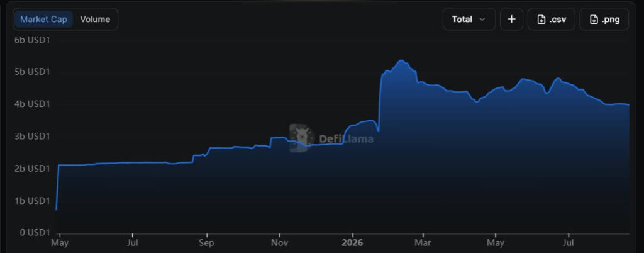This screenshot has width=644, height=253.
Task: Click the second Jul label near chart end
Action: coord(569,243)
